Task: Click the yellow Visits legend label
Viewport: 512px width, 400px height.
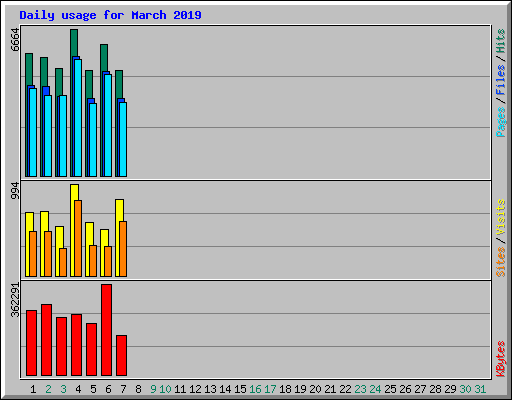Action: 501,218
